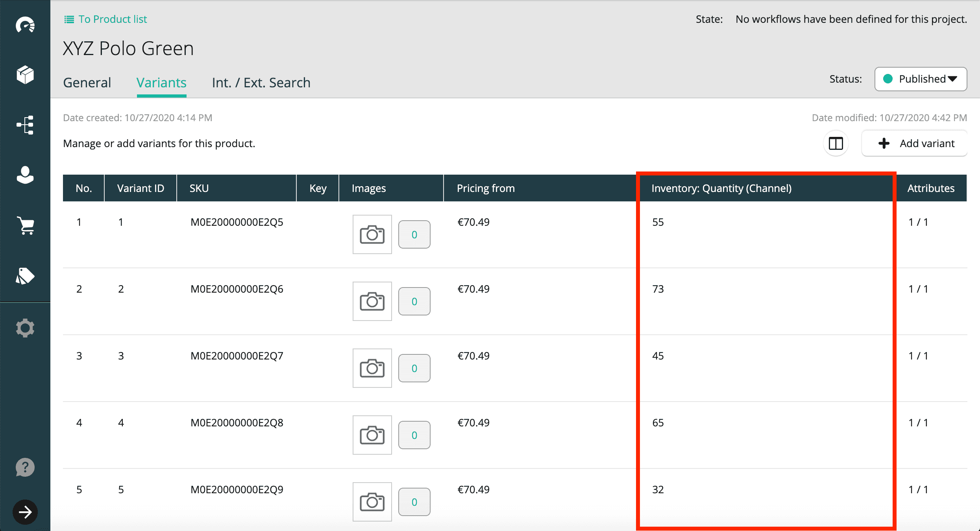Open the Published status dropdown
The image size is (980, 531).
(x=920, y=79)
